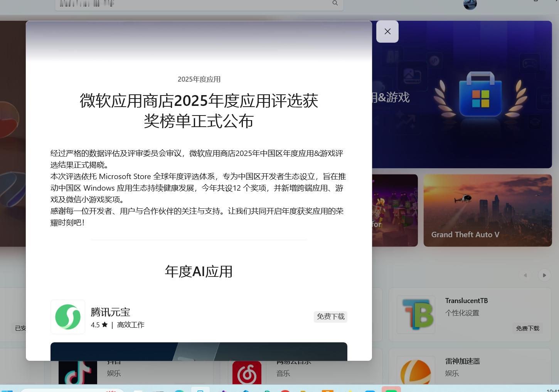Click 娱乐 next to the TikTok icon
This screenshot has width=559, height=392.
(x=114, y=374)
